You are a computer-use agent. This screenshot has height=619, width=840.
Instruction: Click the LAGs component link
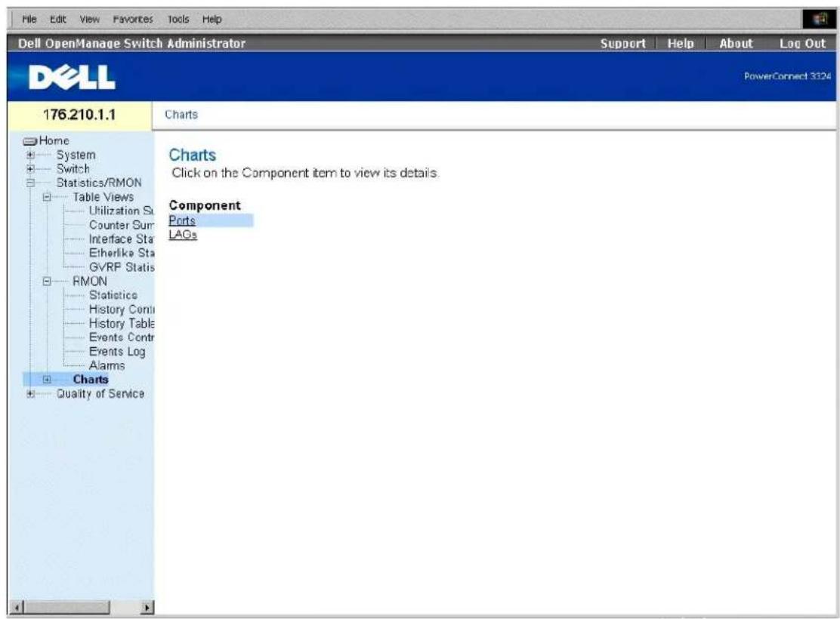click(183, 235)
